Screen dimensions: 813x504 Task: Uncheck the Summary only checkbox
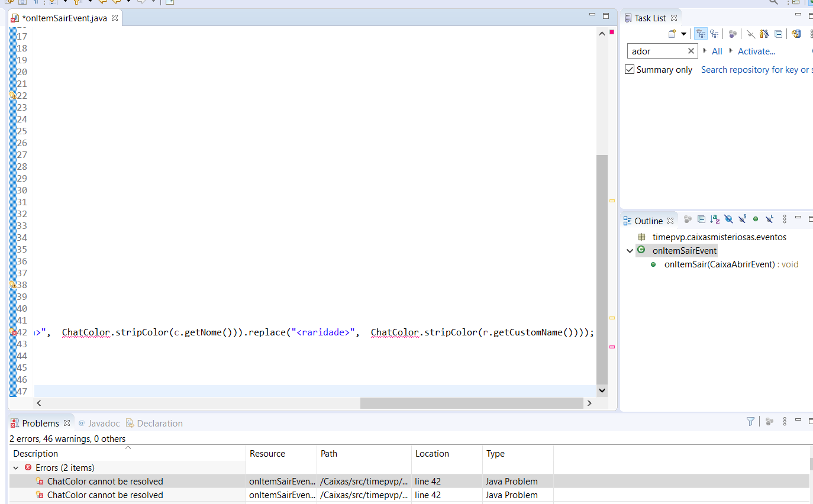[x=630, y=70]
